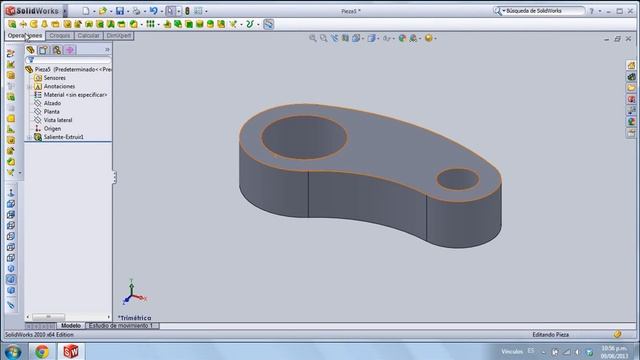
Task: Activate the Select cursor tool
Action: click(x=171, y=11)
